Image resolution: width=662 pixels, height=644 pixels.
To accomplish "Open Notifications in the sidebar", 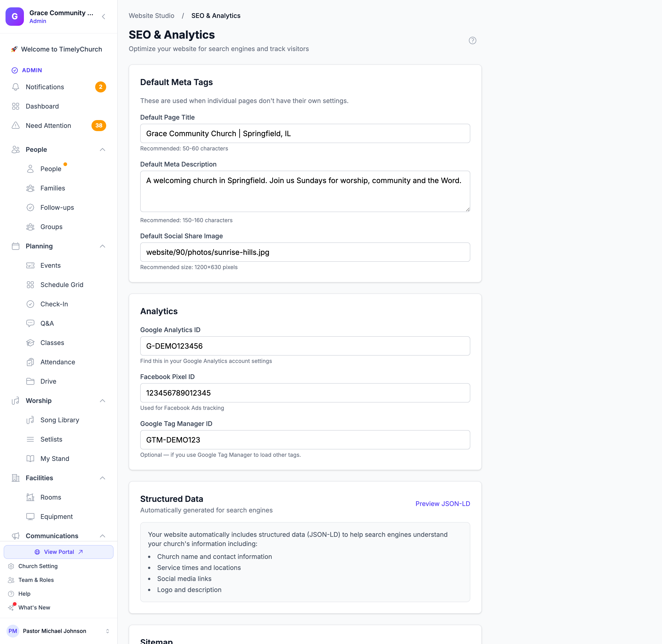I will 45,87.
